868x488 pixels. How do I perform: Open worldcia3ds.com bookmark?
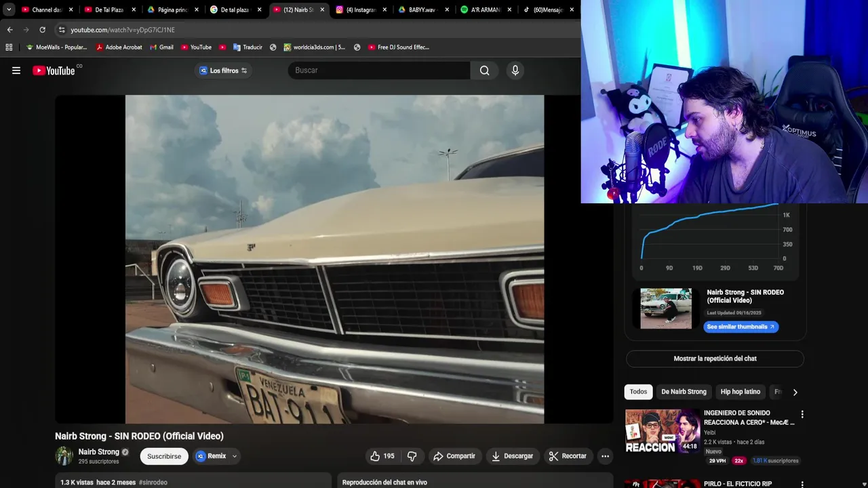click(315, 47)
